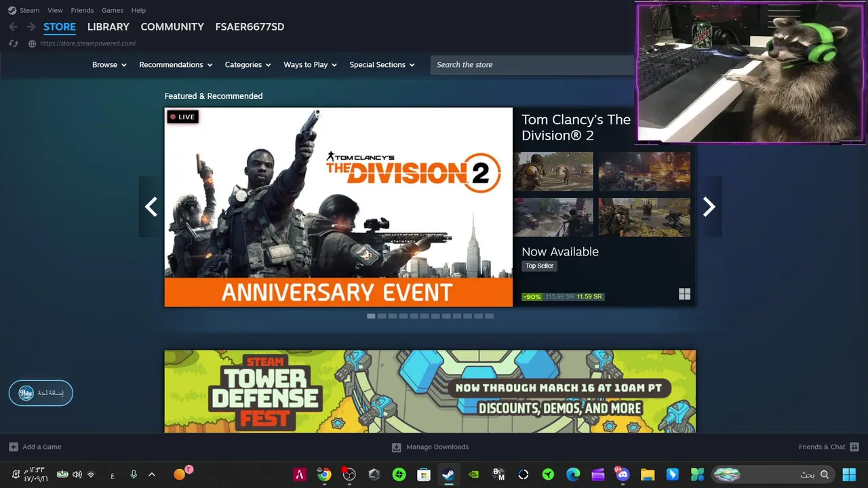Open the Steam menu
868x488 pixels.
(x=29, y=10)
